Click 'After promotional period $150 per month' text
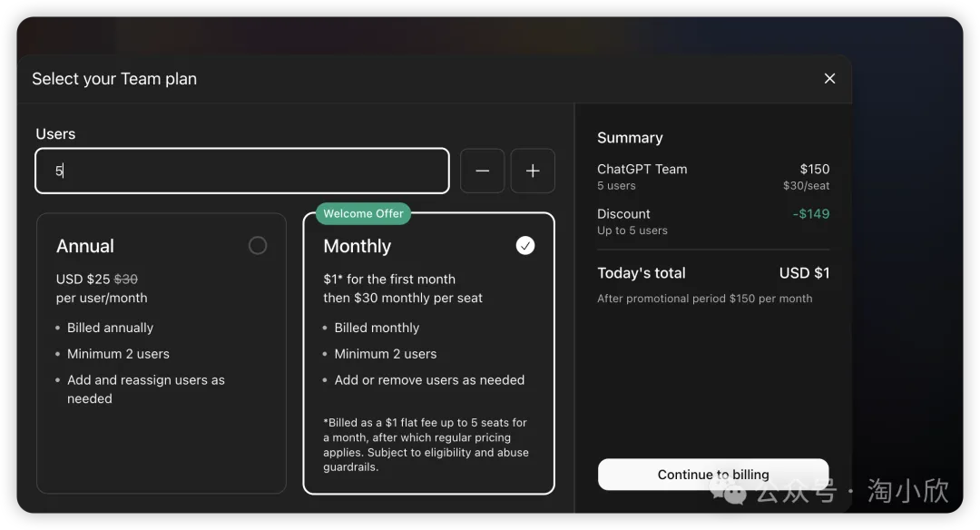The width and height of the screenshot is (980, 530). click(x=704, y=298)
